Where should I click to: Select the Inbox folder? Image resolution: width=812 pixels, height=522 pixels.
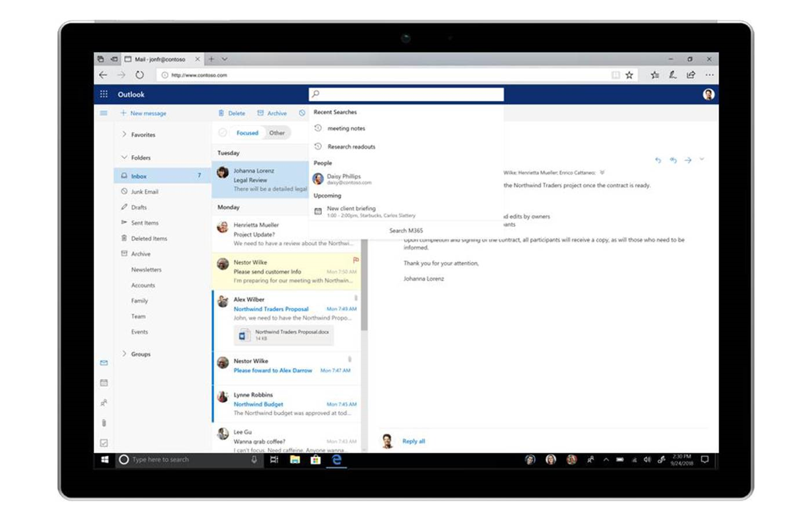point(163,176)
